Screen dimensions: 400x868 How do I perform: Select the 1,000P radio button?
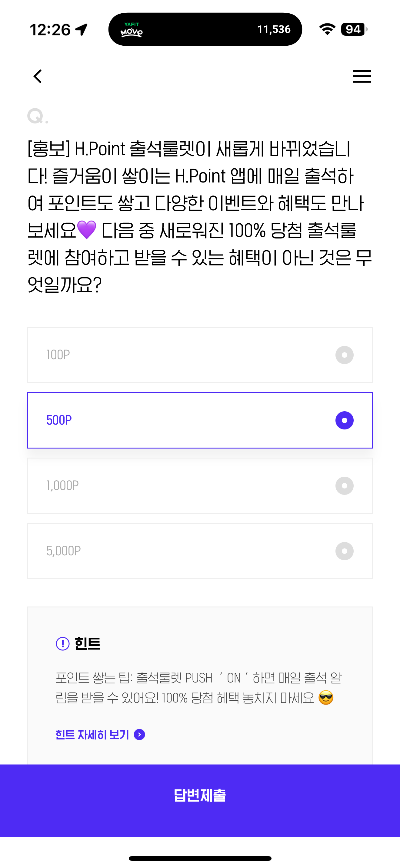(344, 486)
